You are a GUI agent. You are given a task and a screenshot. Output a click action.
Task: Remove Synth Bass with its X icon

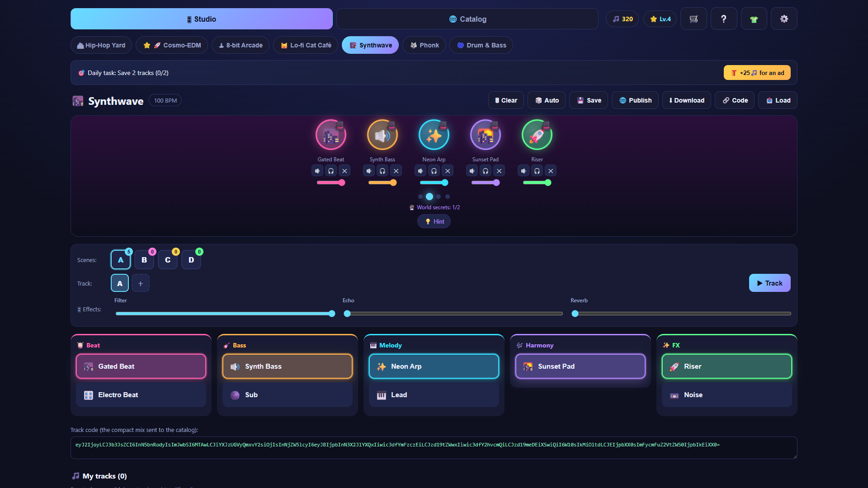coord(396,171)
